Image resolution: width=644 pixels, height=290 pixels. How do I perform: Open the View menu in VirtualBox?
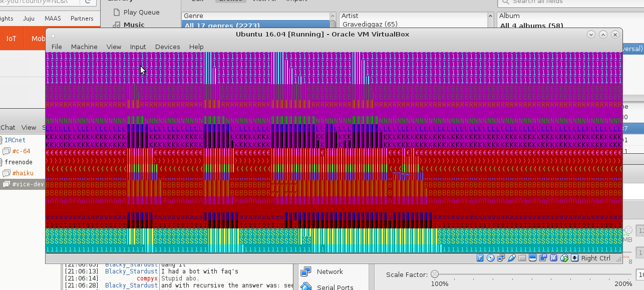click(114, 47)
